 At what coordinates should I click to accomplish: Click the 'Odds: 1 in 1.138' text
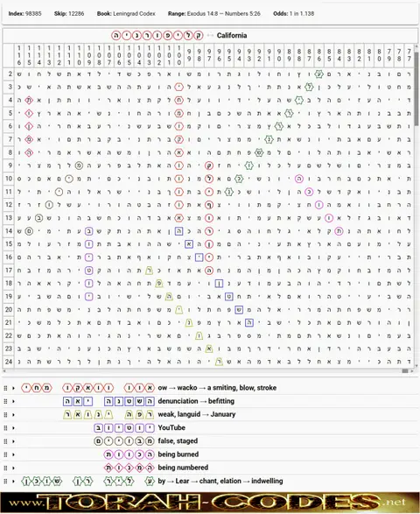click(x=293, y=14)
